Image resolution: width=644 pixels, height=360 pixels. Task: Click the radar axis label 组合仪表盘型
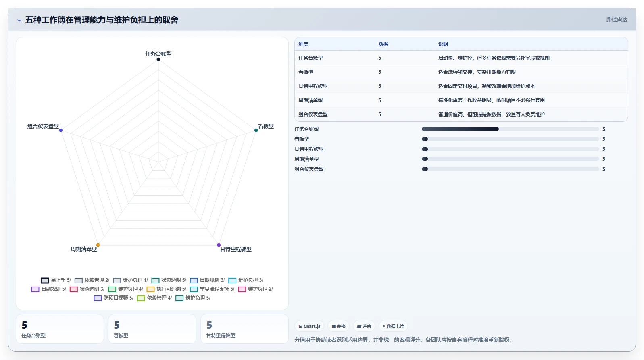tap(43, 126)
